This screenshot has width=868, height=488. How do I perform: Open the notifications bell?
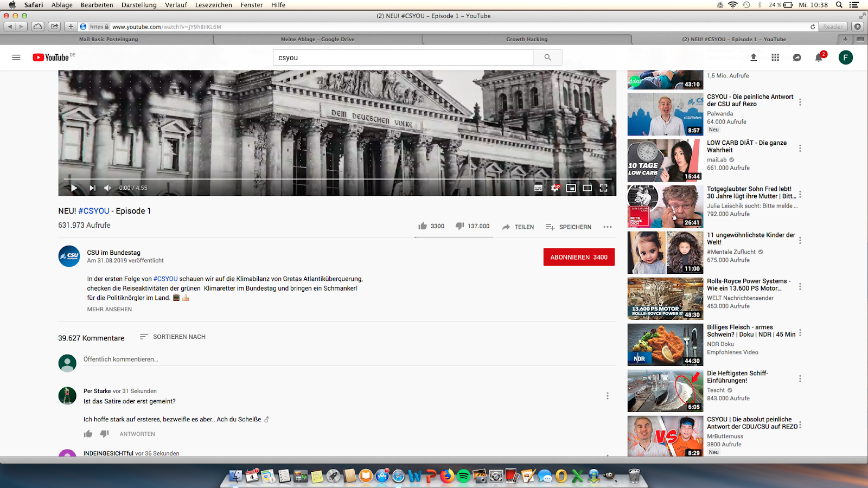[x=819, y=57]
